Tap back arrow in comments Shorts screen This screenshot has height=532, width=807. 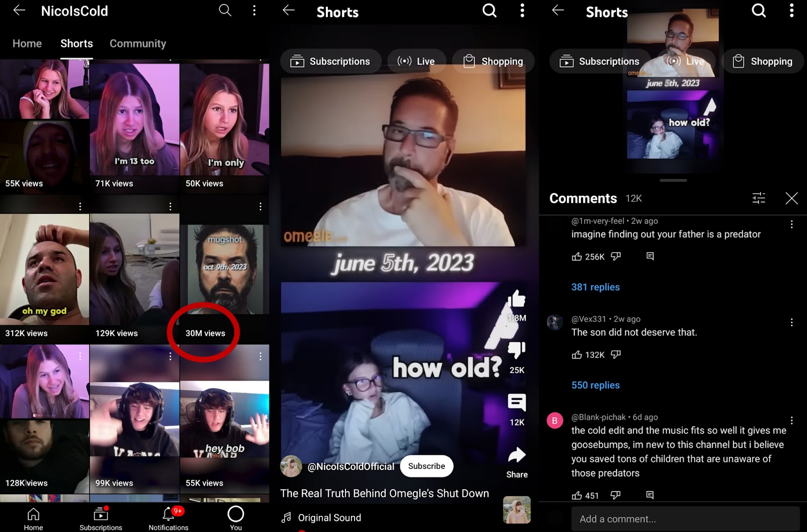pos(558,10)
